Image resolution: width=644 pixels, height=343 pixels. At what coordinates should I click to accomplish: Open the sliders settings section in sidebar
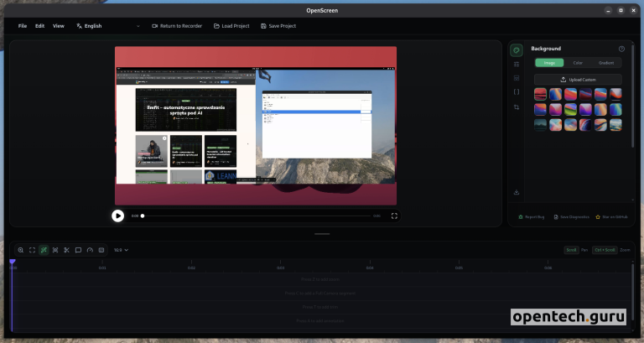517,64
